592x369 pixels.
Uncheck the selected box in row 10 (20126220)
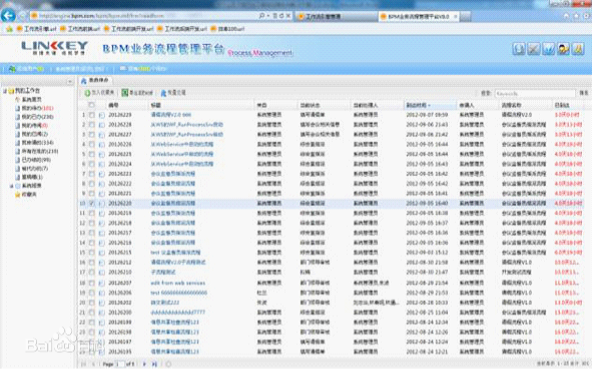pyautogui.click(x=92, y=203)
